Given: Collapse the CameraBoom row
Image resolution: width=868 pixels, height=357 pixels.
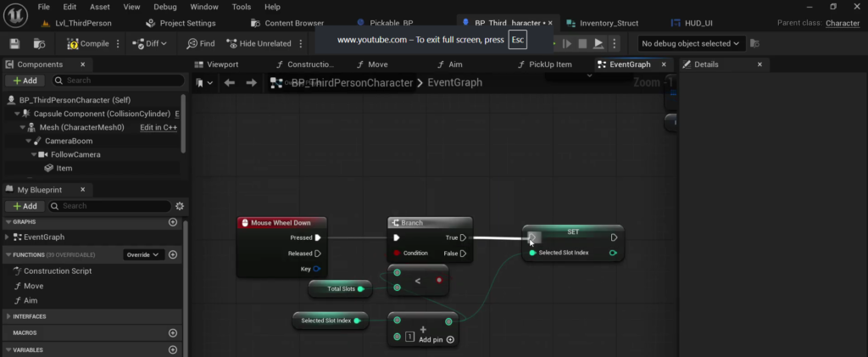Looking at the screenshot, I should 28,141.
